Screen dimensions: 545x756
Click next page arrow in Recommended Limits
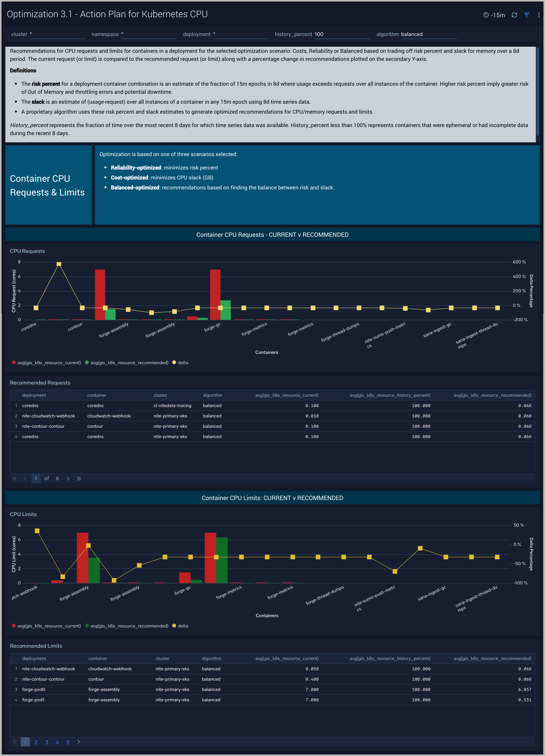(x=79, y=742)
